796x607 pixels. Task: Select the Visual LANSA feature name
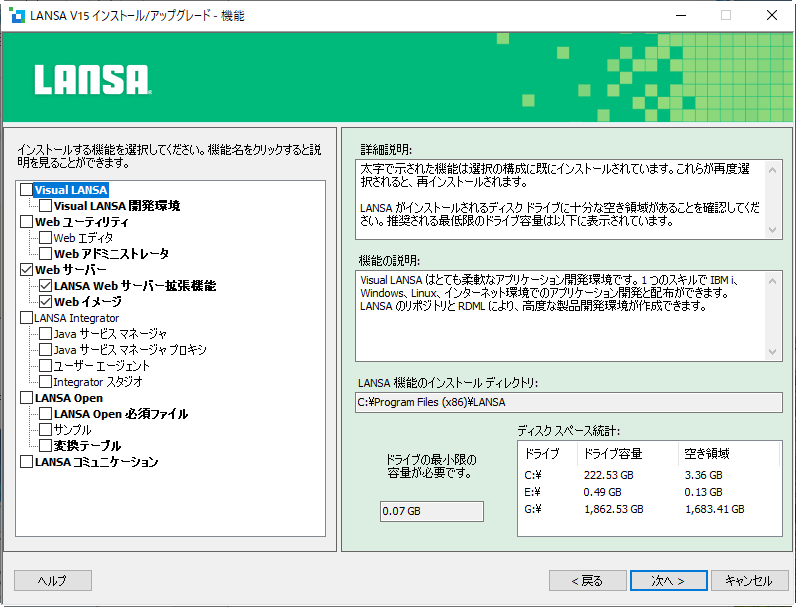(x=71, y=190)
